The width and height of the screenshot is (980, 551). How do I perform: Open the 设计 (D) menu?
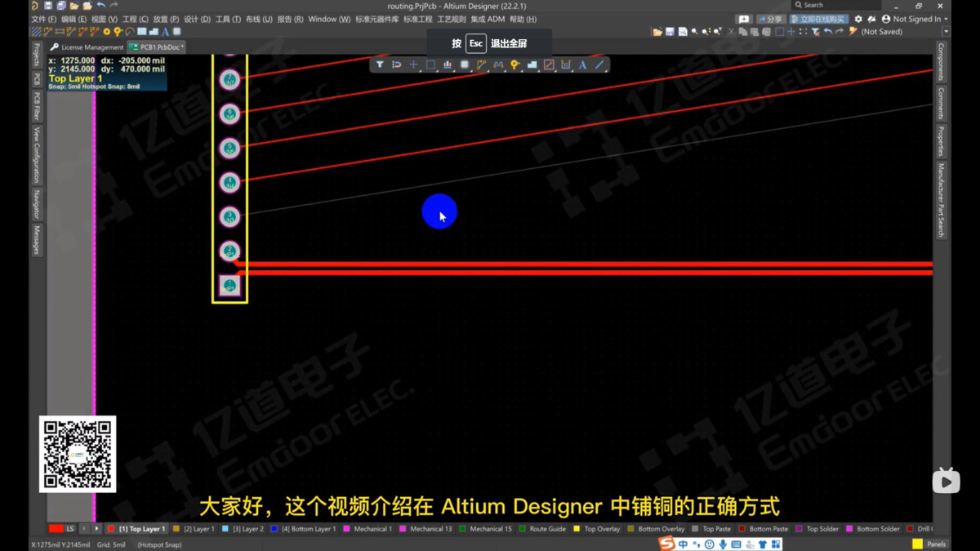point(197,19)
